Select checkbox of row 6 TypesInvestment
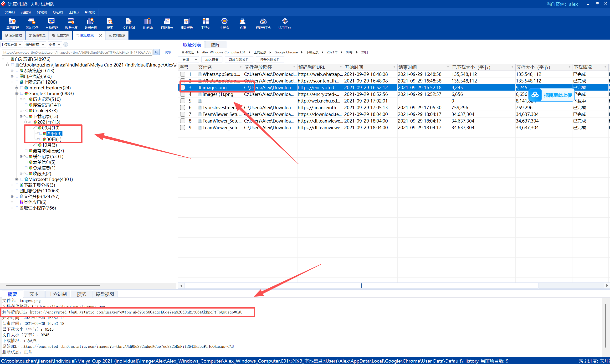The image size is (610, 364). [183, 108]
